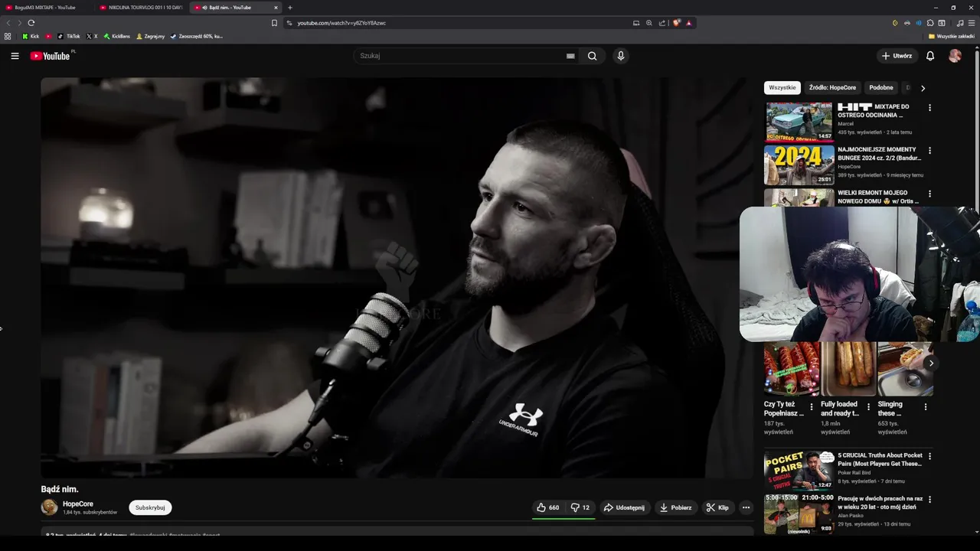
Task: Like the video with the thumbs up
Action: (x=547, y=507)
